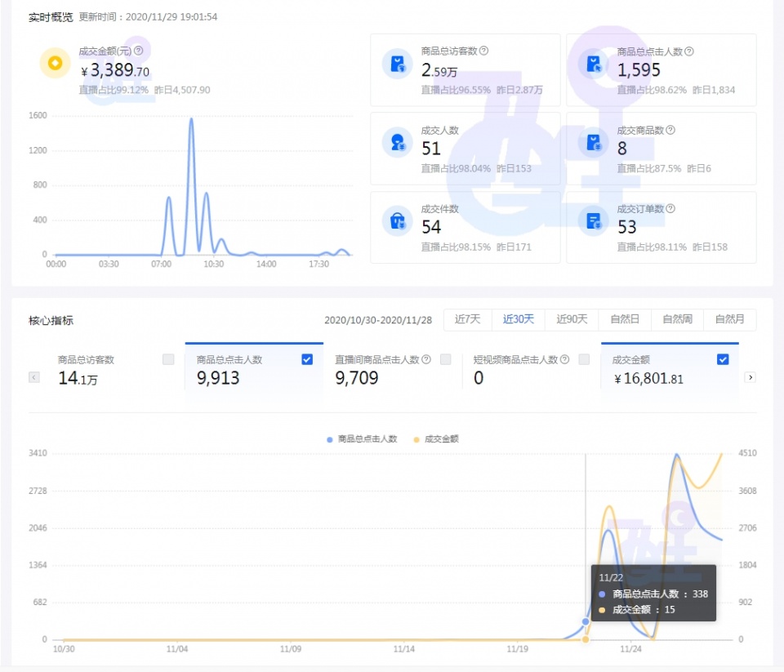This screenshot has width=784, height=672.
Task: Toggle 成交金额 series in chart legend
Action: click(x=436, y=439)
